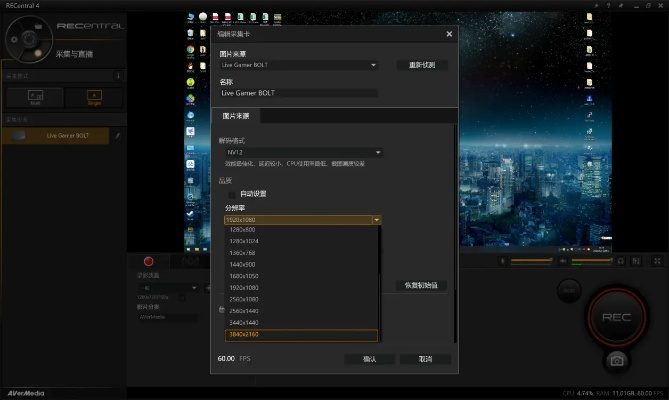
Task: Select Single capture mode
Action: (x=94, y=97)
